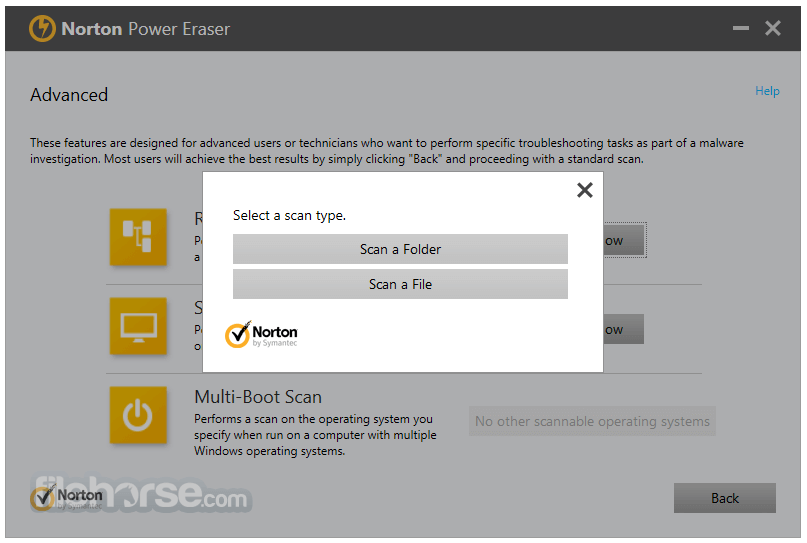This screenshot has height=543, width=807.
Task: Choose Scan a File option
Action: point(400,284)
